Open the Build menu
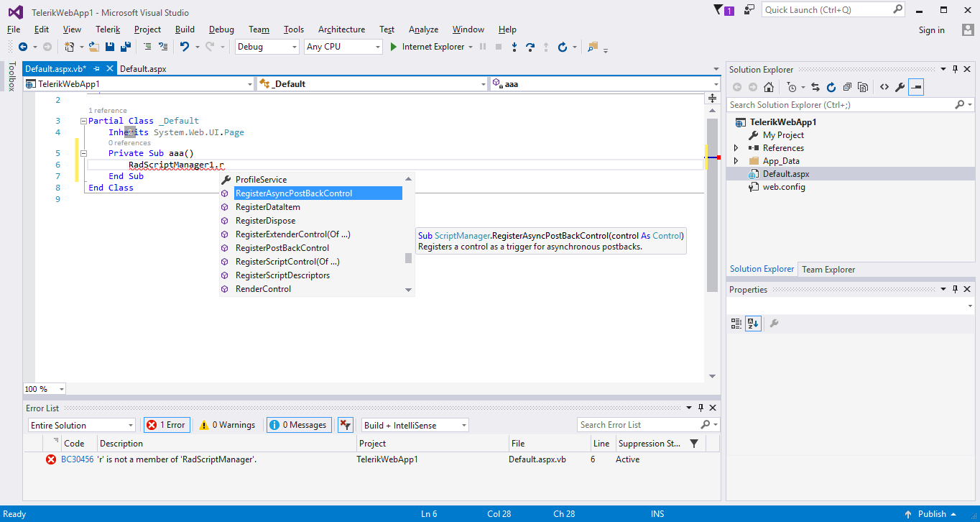 (x=185, y=29)
